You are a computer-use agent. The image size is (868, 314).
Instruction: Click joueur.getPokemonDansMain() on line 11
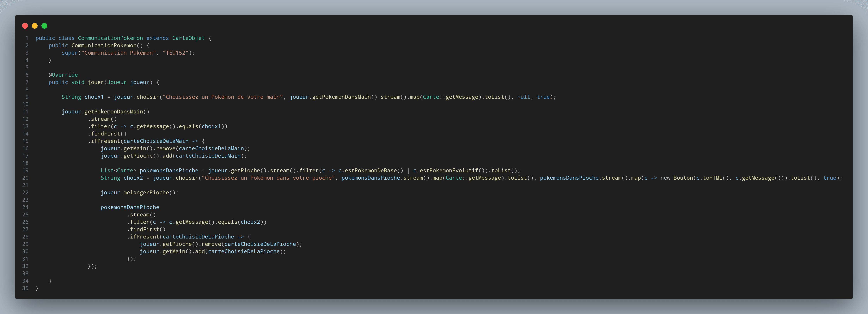pos(106,112)
